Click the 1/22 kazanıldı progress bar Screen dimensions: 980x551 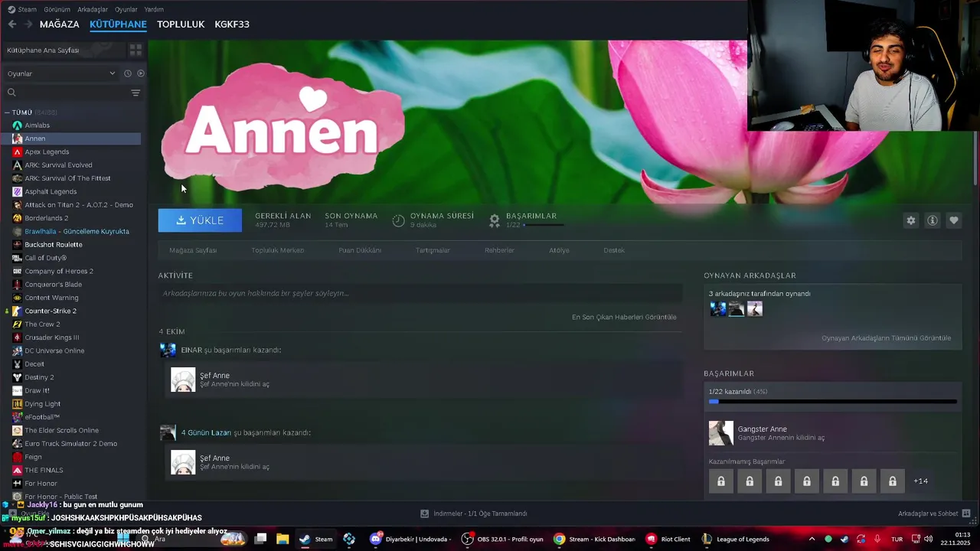tap(833, 401)
